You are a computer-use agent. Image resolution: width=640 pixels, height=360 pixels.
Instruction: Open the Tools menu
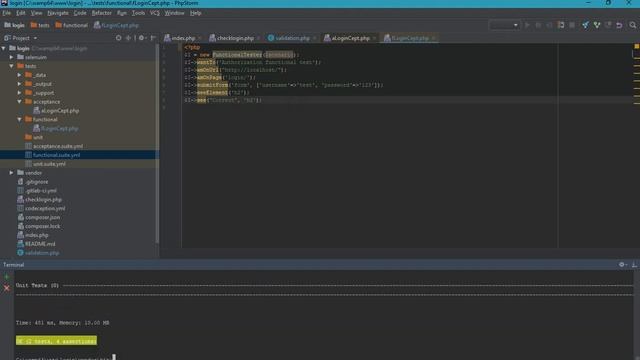coord(138,13)
